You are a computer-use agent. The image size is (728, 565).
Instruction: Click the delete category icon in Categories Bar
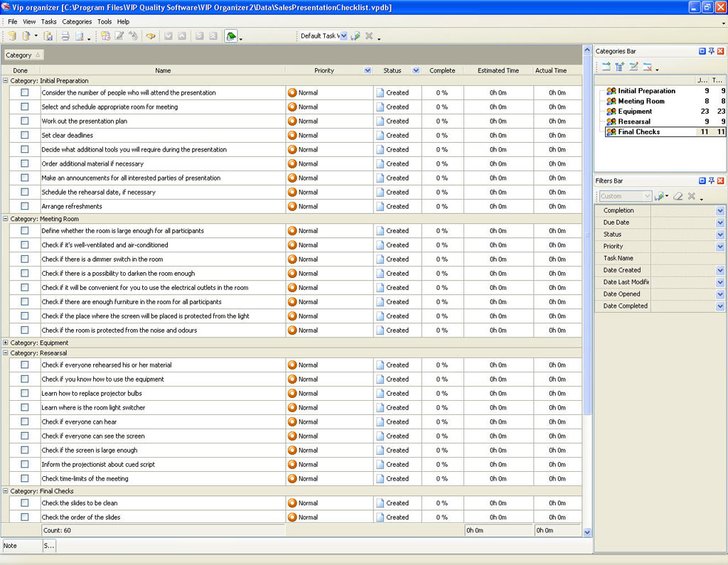(647, 67)
